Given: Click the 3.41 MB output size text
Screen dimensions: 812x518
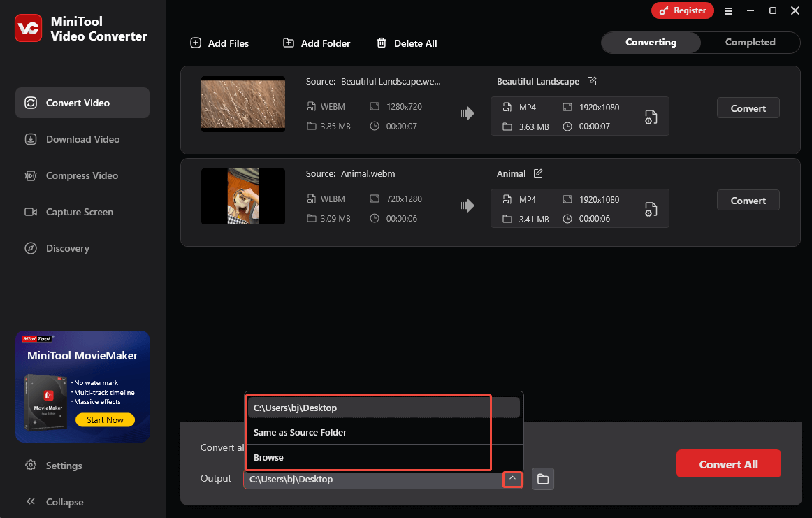Looking at the screenshot, I should pos(534,219).
